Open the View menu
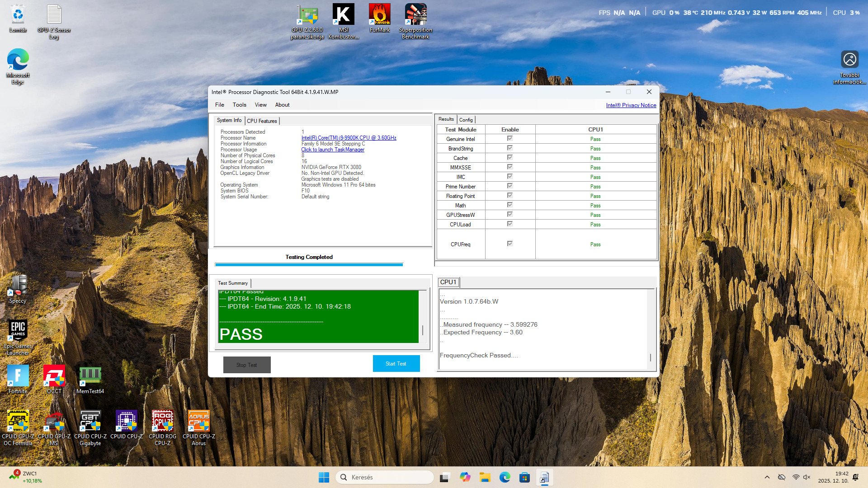The image size is (868, 488). (260, 105)
